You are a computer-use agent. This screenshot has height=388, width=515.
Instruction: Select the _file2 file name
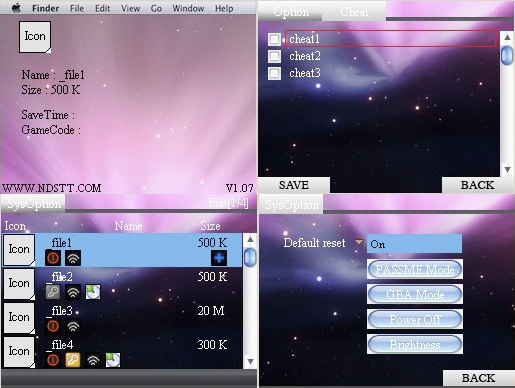click(x=59, y=277)
